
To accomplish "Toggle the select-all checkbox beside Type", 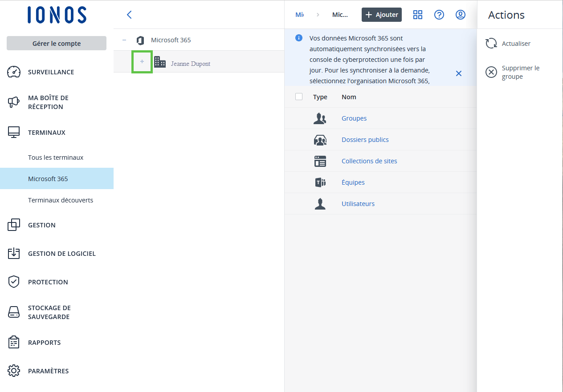I will coord(299,97).
